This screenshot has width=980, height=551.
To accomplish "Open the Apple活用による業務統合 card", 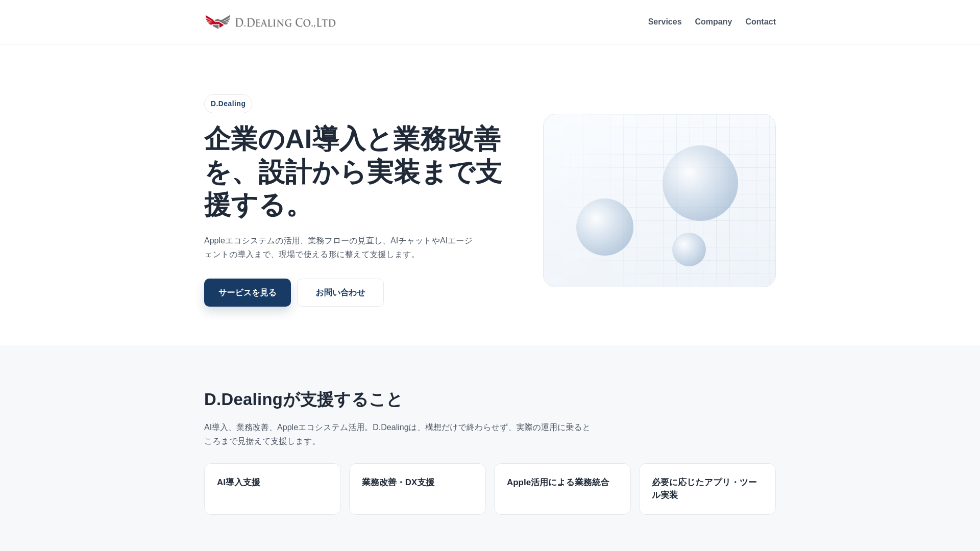I will [562, 489].
